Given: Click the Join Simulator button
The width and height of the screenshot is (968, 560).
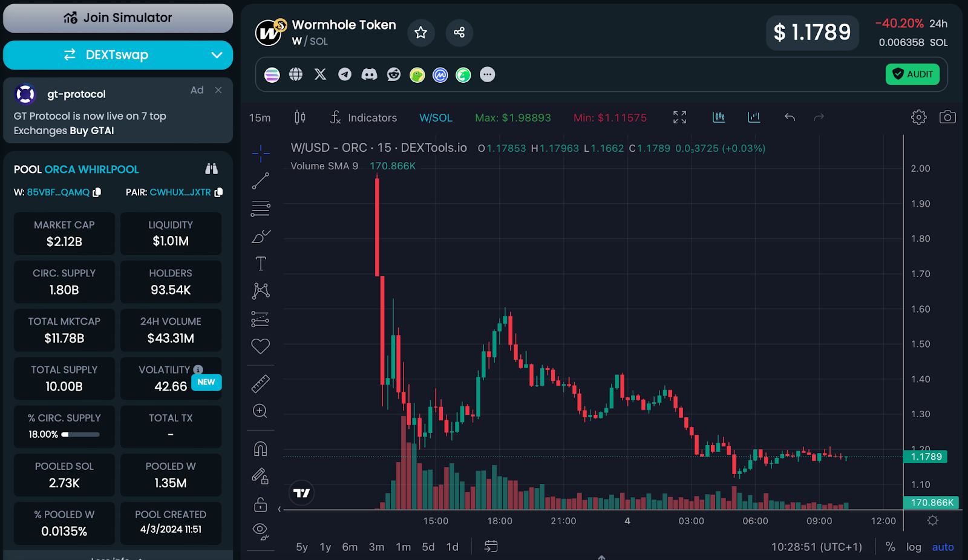Looking at the screenshot, I should click(118, 18).
